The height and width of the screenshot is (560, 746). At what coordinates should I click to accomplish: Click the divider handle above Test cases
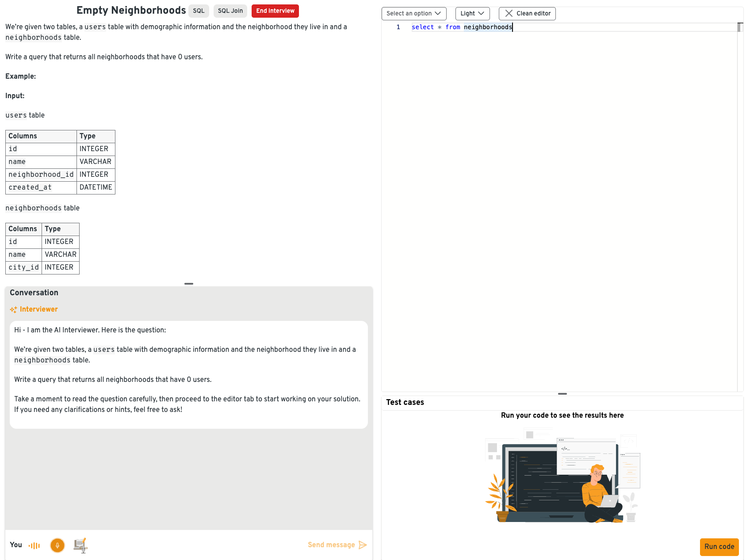(x=562, y=393)
